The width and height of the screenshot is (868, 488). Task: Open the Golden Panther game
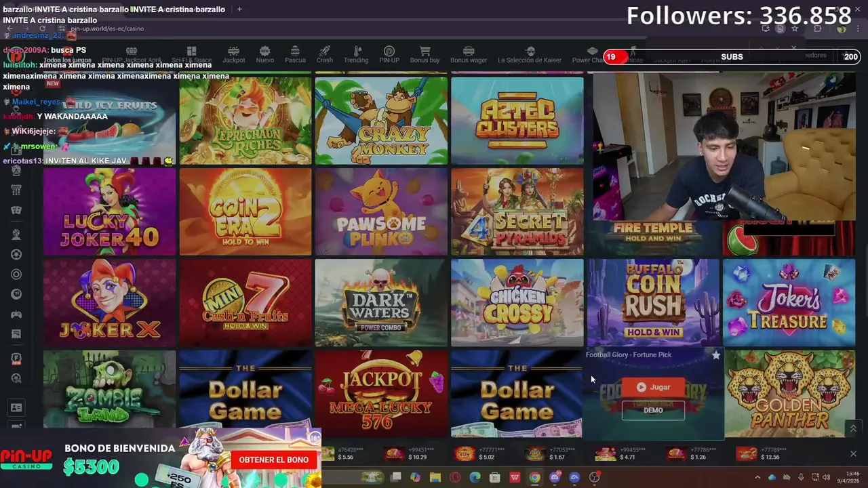pyautogui.click(x=789, y=393)
